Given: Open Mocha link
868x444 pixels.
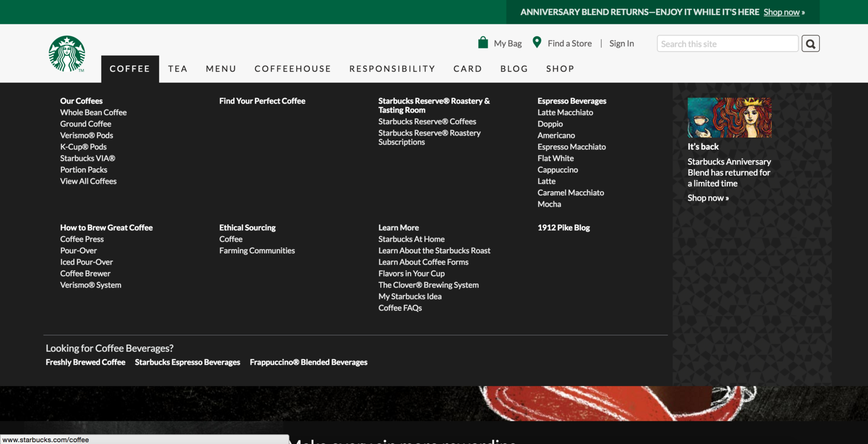Looking at the screenshot, I should tap(550, 204).
